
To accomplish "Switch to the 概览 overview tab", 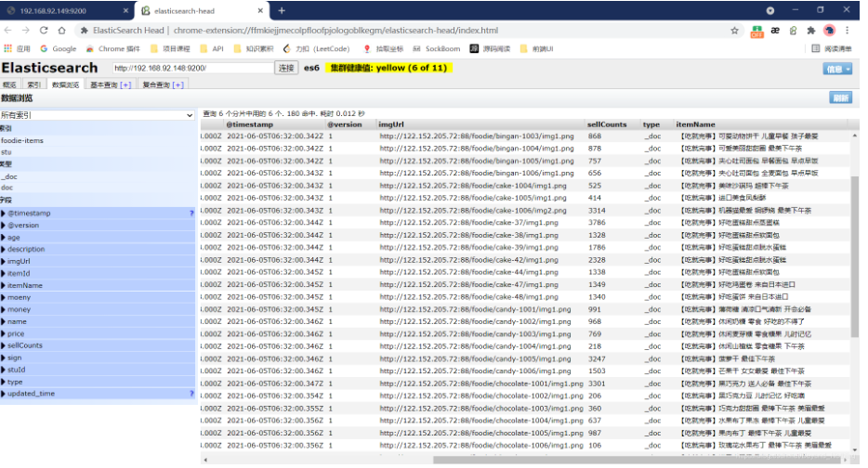I will [9, 84].
